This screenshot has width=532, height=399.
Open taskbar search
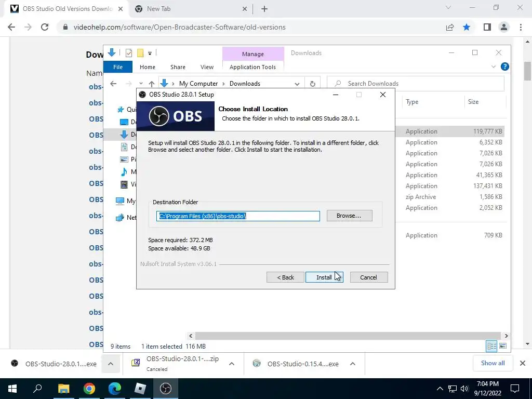pyautogui.click(x=37, y=389)
